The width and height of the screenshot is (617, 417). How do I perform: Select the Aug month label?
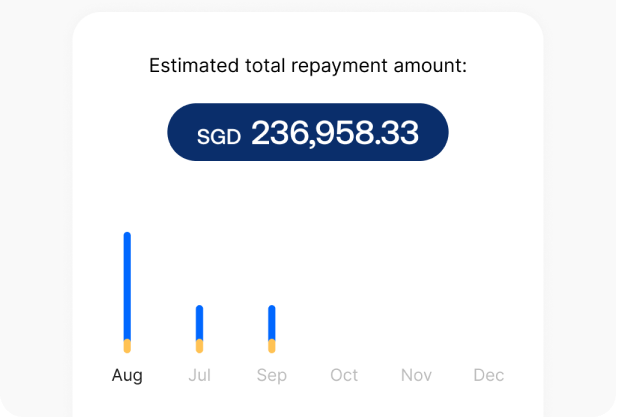coord(127,376)
